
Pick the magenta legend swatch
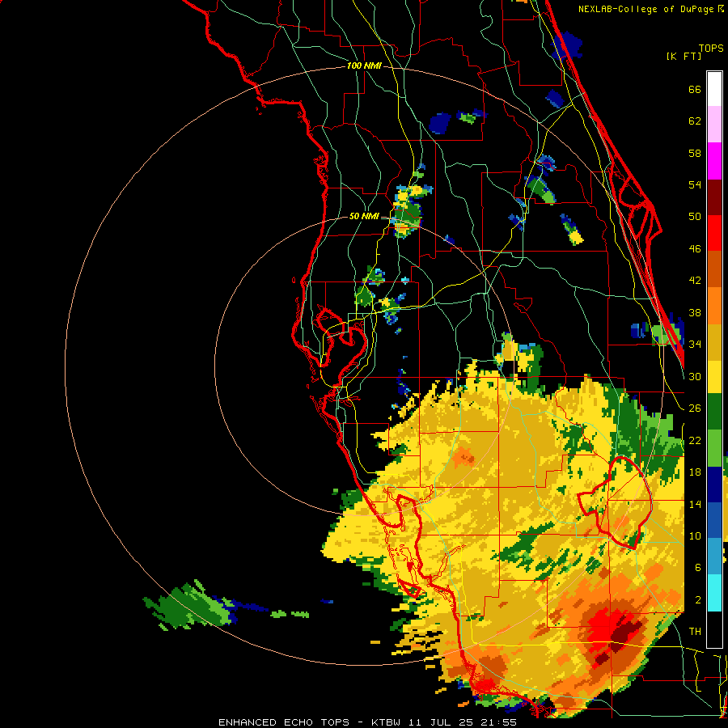tap(714, 161)
